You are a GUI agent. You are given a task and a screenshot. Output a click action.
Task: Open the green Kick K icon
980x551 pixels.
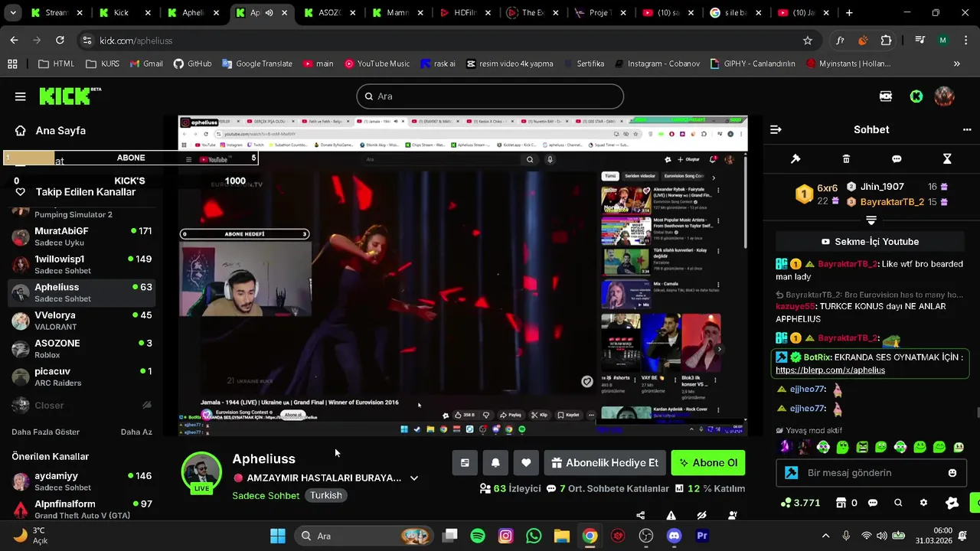coord(916,96)
